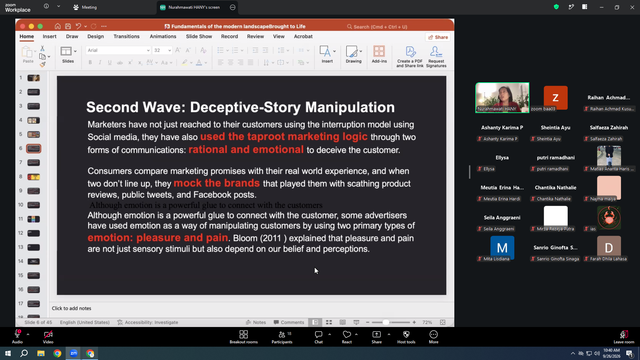Open the Insert ribbon tab
640x360 pixels.
coord(49,36)
